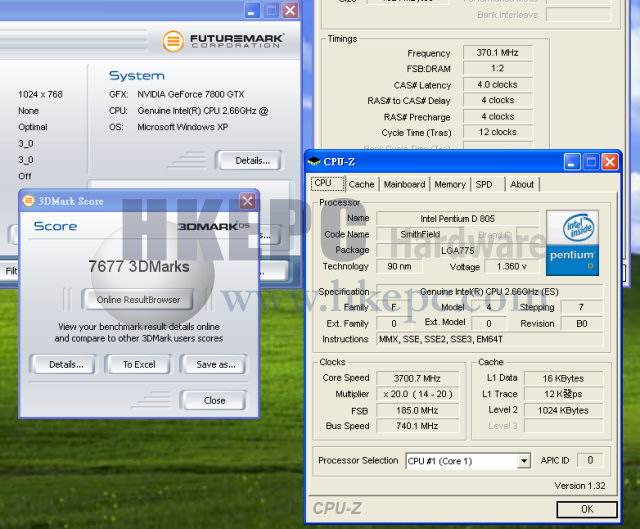Go to the About tab in CPU-Z
The height and width of the screenshot is (529, 640).
[x=522, y=184]
